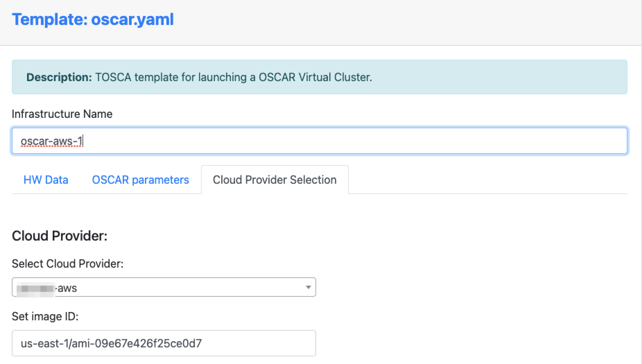Click the Cloud Provider section heading
Viewport: 642px width, 364px height.
tap(60, 236)
